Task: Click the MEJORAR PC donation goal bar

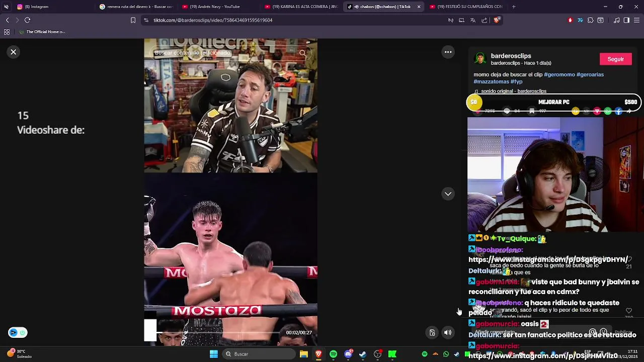Action: pos(553,102)
